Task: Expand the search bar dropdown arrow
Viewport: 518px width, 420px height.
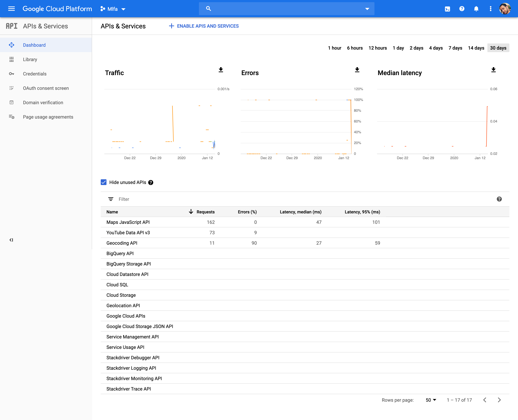Action: (x=367, y=9)
